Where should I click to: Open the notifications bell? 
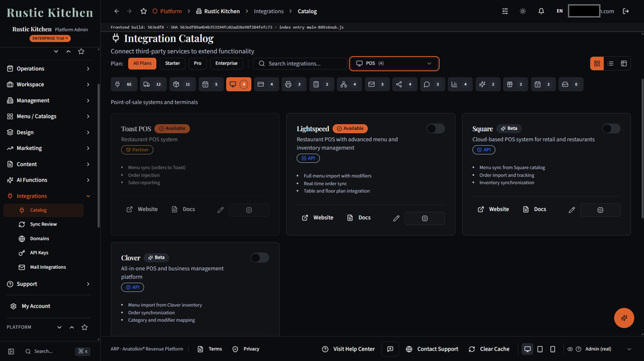pos(541,11)
